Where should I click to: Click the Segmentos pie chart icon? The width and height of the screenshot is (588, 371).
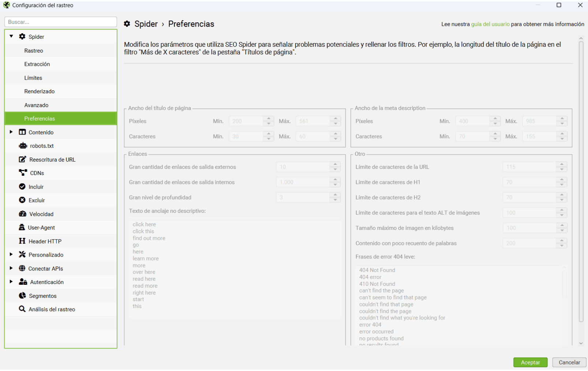click(22, 296)
